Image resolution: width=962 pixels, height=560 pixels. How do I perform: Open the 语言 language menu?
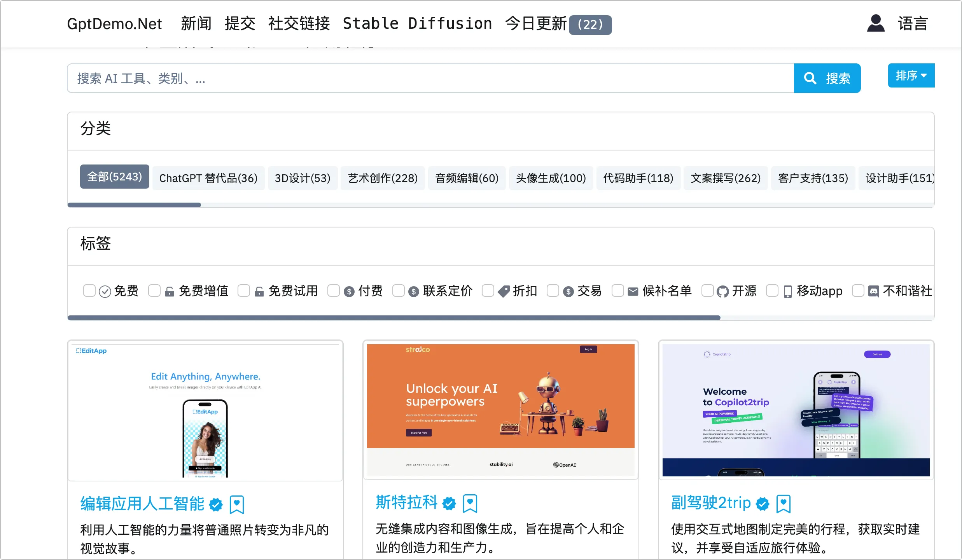912,24
